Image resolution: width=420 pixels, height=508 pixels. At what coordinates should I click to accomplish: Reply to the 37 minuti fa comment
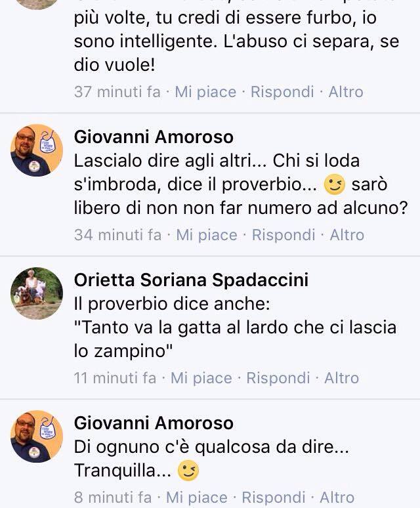click(282, 92)
